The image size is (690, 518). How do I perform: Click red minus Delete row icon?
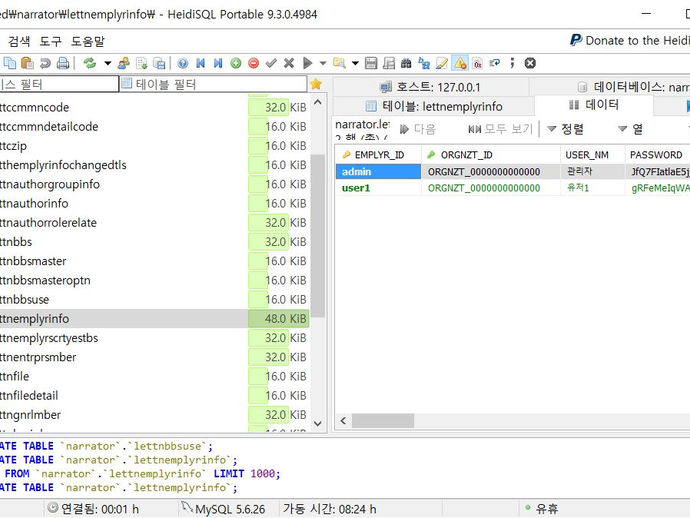253,63
